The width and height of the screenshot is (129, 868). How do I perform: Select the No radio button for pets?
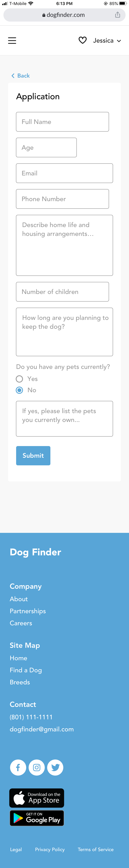(20, 390)
